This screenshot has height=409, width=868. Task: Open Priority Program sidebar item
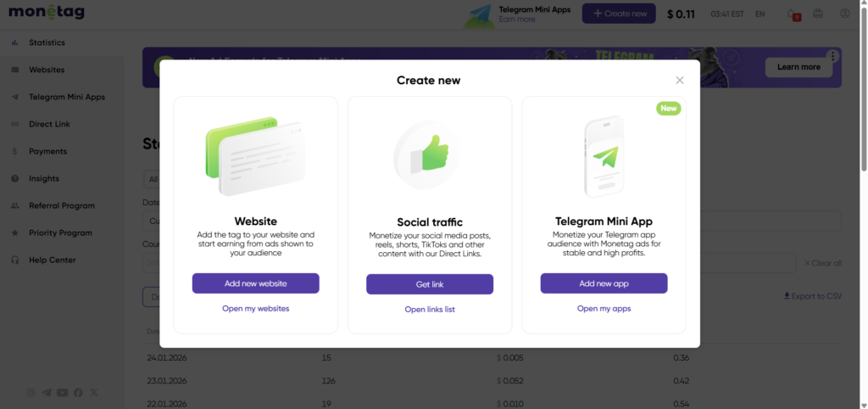click(x=61, y=233)
